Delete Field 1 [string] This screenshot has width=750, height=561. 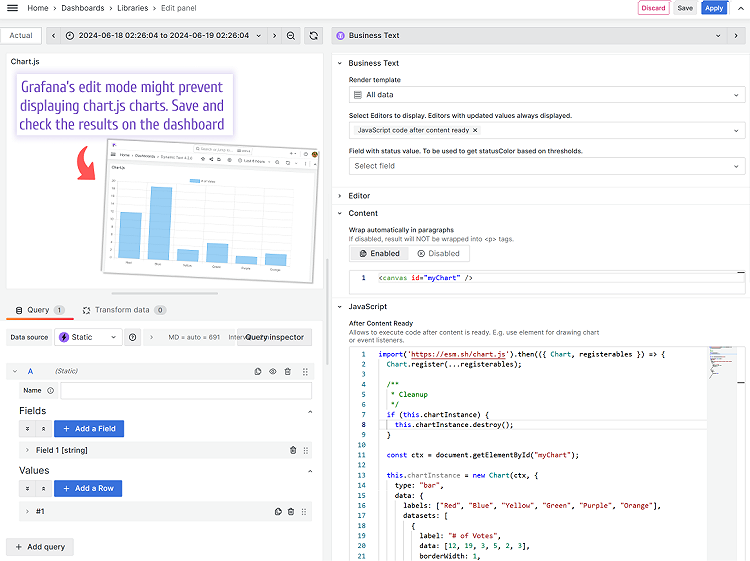point(293,450)
